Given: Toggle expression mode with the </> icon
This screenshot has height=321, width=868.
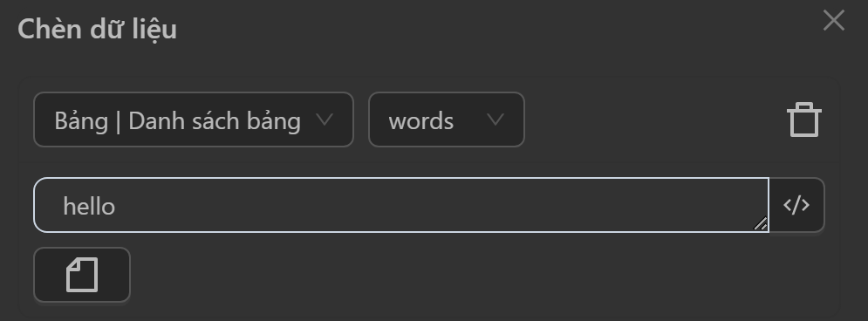Looking at the screenshot, I should (x=796, y=205).
